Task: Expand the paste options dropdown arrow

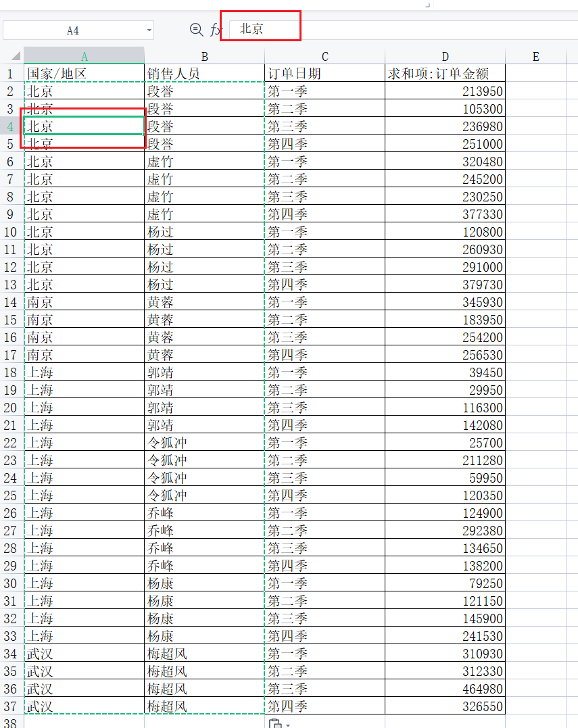Action: coord(288,725)
